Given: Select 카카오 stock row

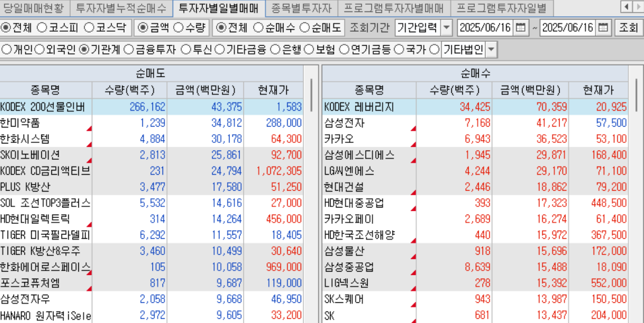Looking at the screenshot, I should pos(475,139).
